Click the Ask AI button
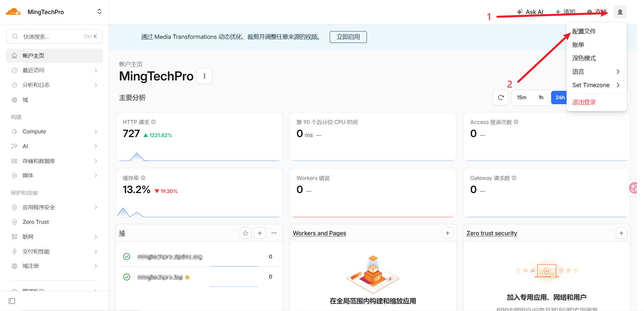The image size is (644, 311). click(x=530, y=12)
